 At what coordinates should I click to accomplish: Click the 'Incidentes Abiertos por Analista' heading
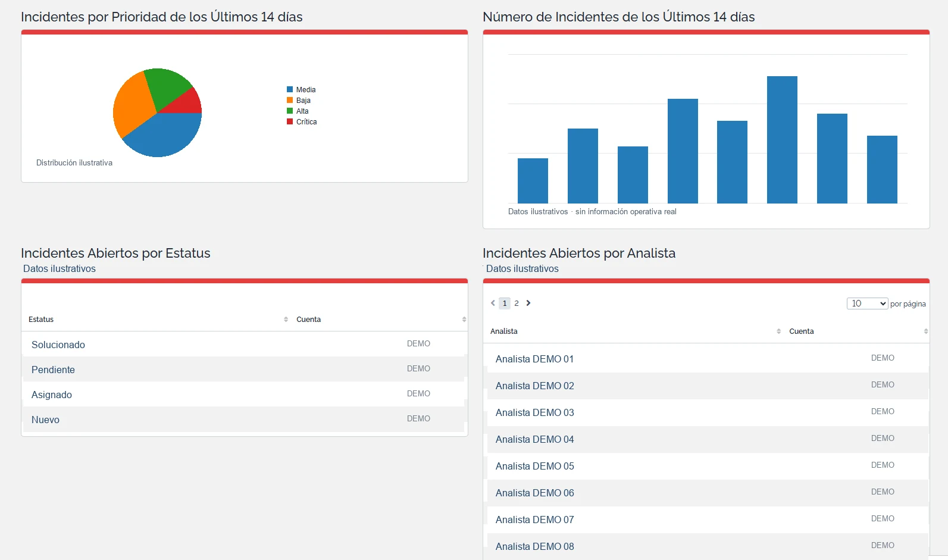[579, 253]
